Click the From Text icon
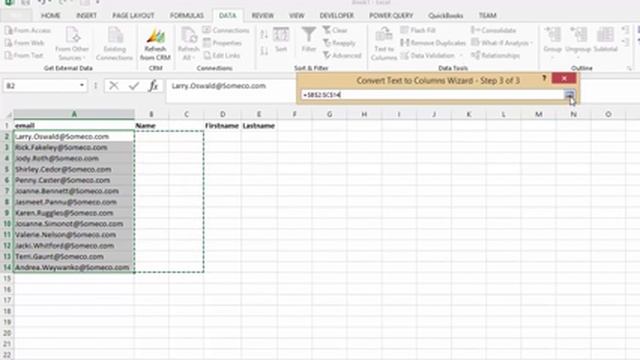 [9, 56]
